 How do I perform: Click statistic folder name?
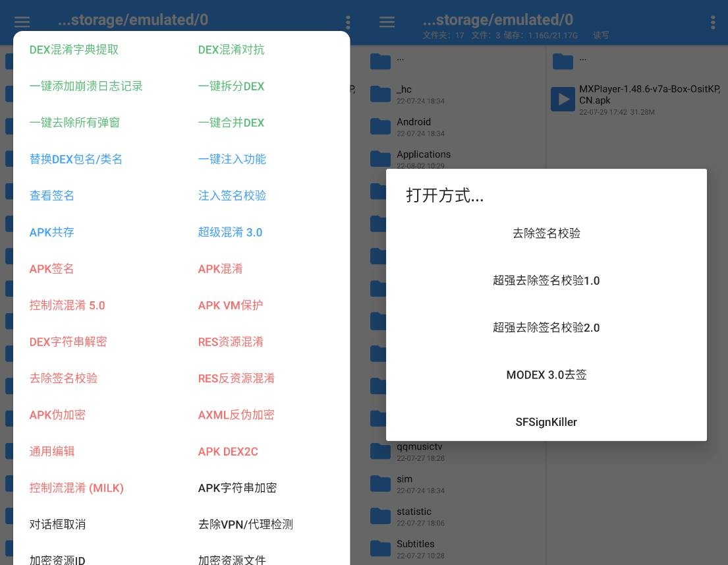(x=414, y=512)
